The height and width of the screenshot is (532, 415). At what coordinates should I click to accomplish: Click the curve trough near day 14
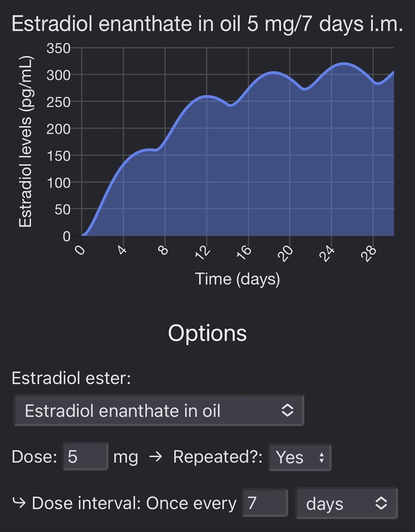coord(231,106)
